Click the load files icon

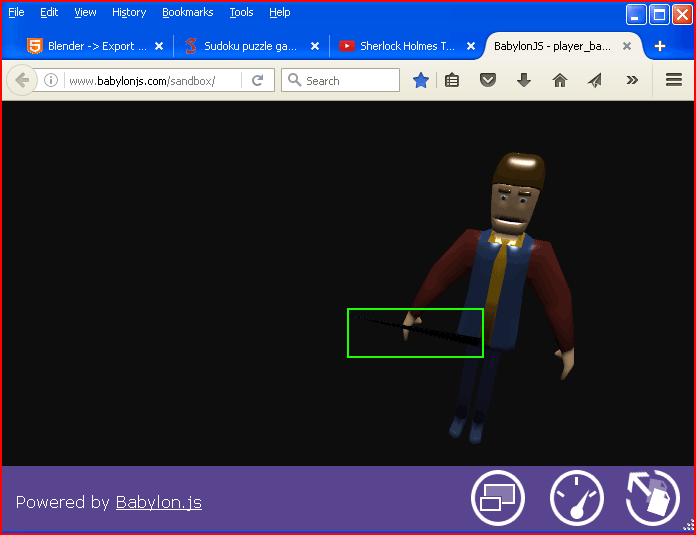tap(653, 497)
